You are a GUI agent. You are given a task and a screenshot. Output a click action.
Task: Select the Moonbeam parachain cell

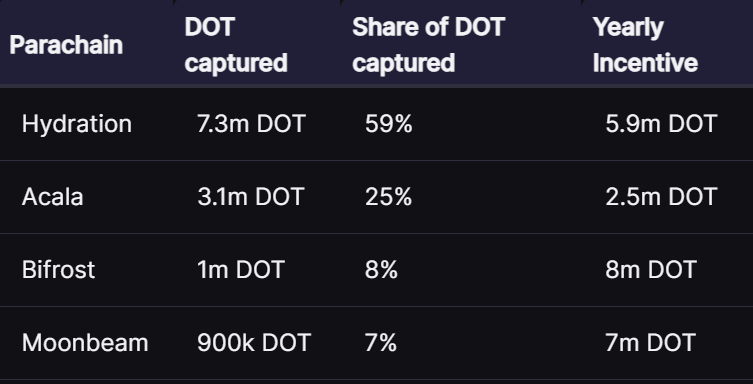click(x=85, y=343)
